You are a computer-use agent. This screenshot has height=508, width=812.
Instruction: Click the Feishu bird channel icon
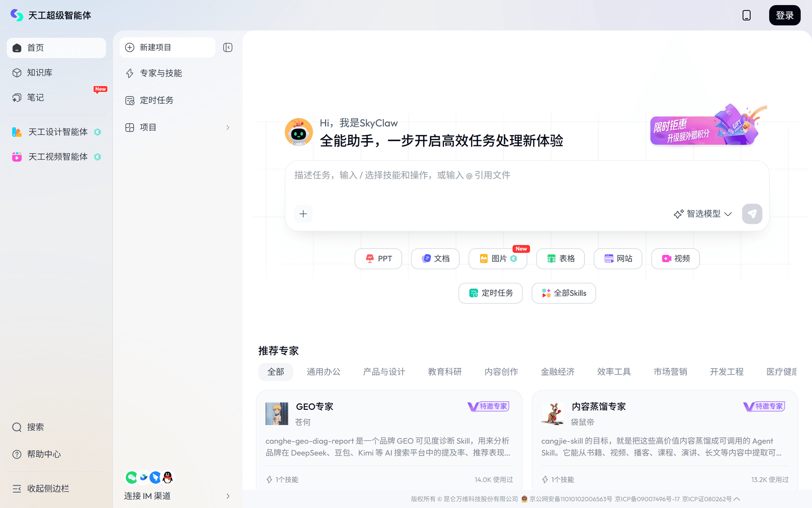pos(144,478)
